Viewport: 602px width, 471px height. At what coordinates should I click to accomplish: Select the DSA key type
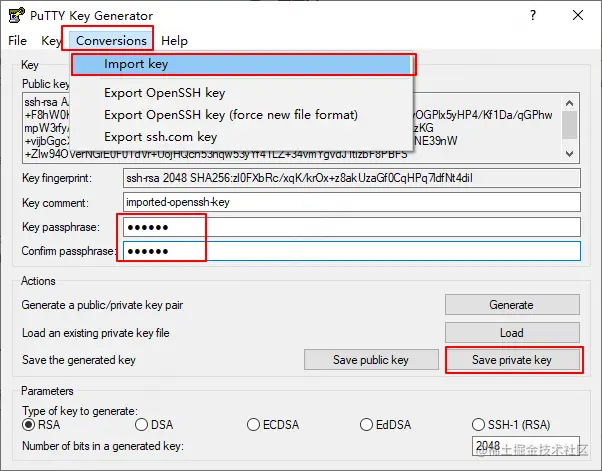point(142,425)
